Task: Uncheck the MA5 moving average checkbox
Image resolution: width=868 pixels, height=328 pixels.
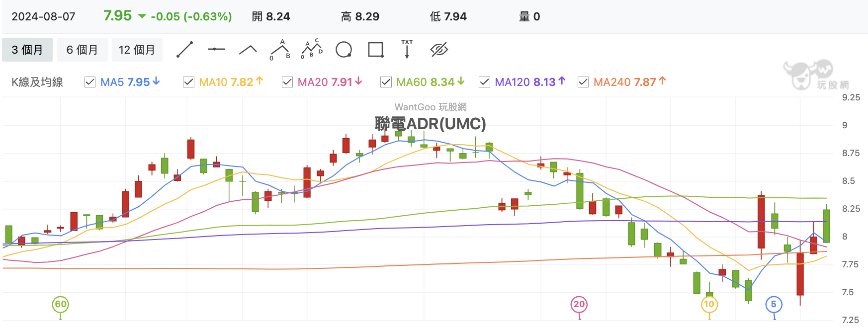Action: (90, 82)
